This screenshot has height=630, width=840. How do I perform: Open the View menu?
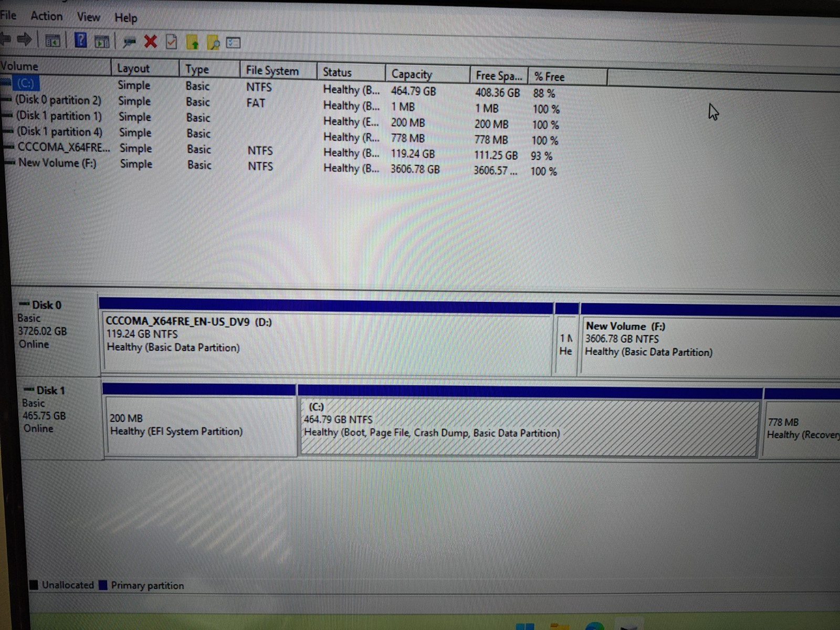click(x=88, y=17)
